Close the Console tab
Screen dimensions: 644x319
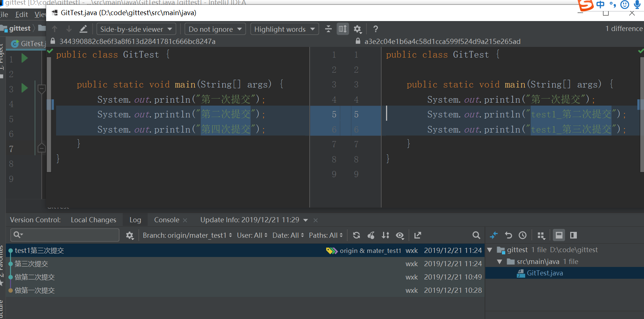coord(185,220)
